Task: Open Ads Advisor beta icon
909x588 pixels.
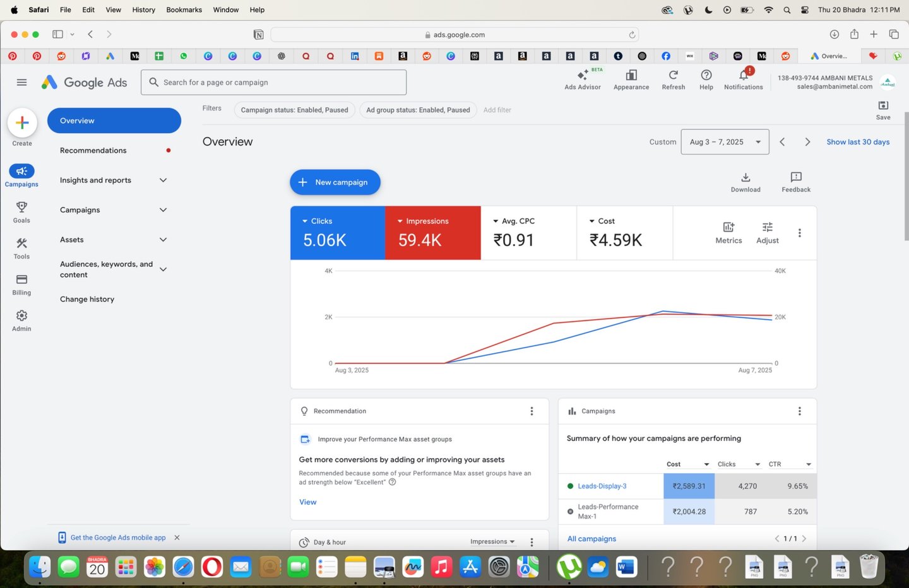Action: click(583, 75)
